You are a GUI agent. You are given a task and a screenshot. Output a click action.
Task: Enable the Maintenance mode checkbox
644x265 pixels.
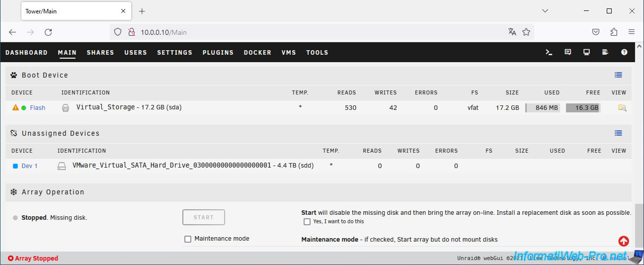[188, 239]
